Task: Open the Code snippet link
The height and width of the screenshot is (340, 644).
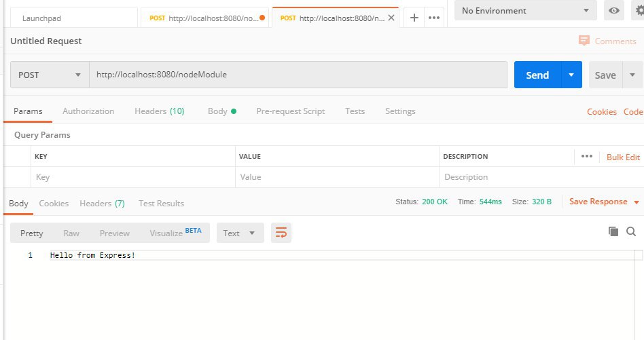Action: (x=633, y=111)
